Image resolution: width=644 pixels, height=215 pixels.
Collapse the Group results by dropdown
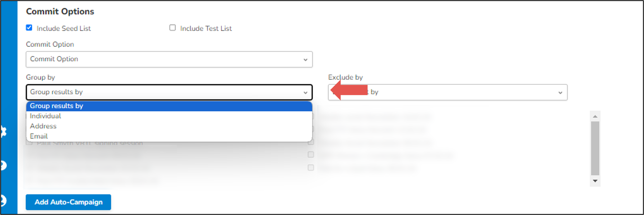[x=169, y=92]
